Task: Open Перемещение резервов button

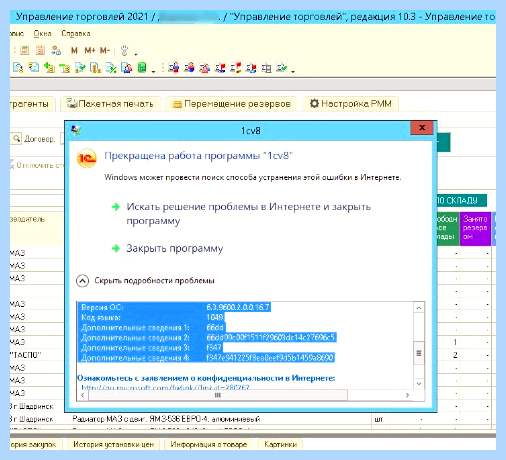Action: click(232, 104)
